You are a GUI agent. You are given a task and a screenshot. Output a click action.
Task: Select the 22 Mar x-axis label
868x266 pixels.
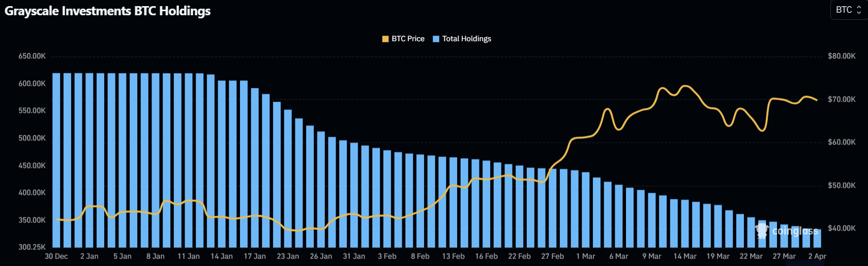coord(751,256)
